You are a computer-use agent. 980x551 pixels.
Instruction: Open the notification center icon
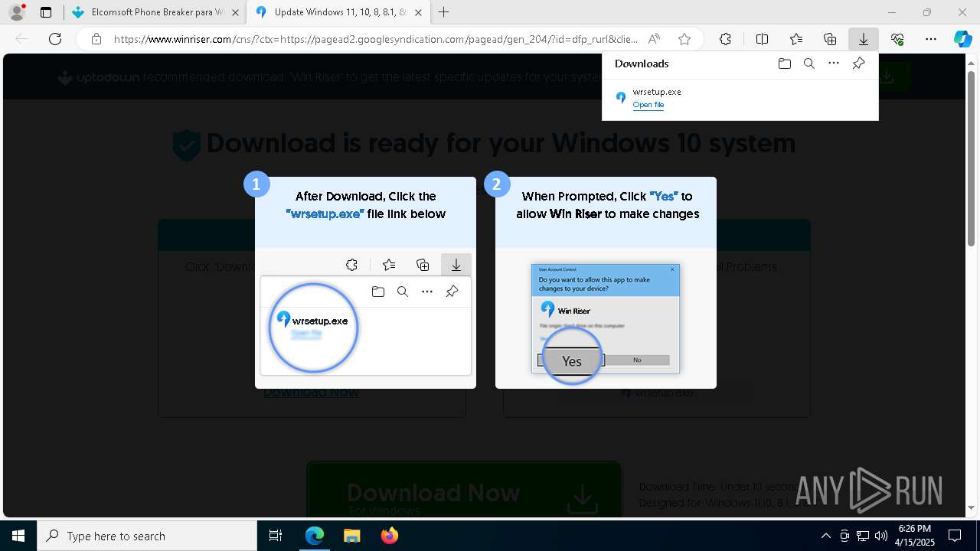pyautogui.click(x=955, y=536)
